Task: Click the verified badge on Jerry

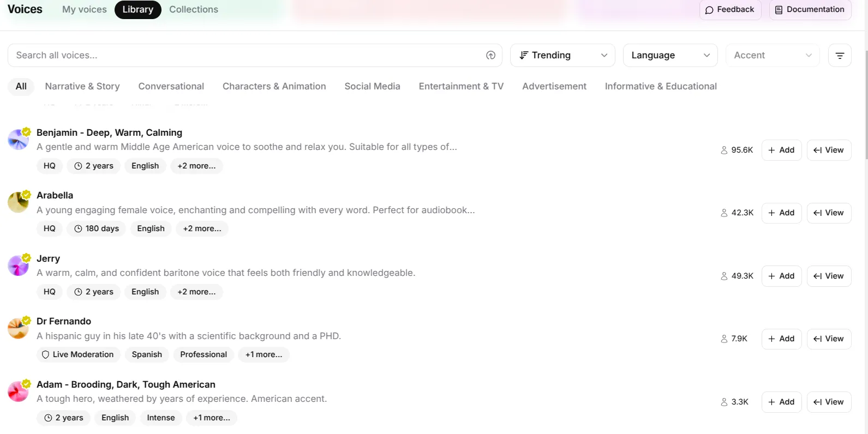Action: (26, 257)
